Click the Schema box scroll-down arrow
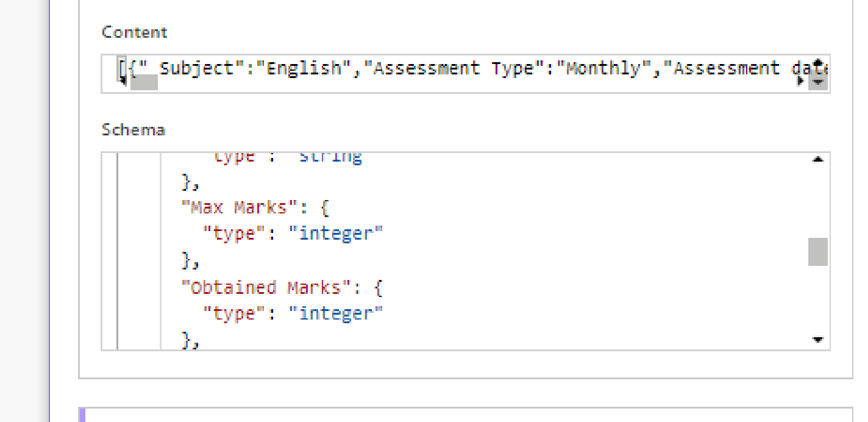868x422 pixels. [818, 340]
